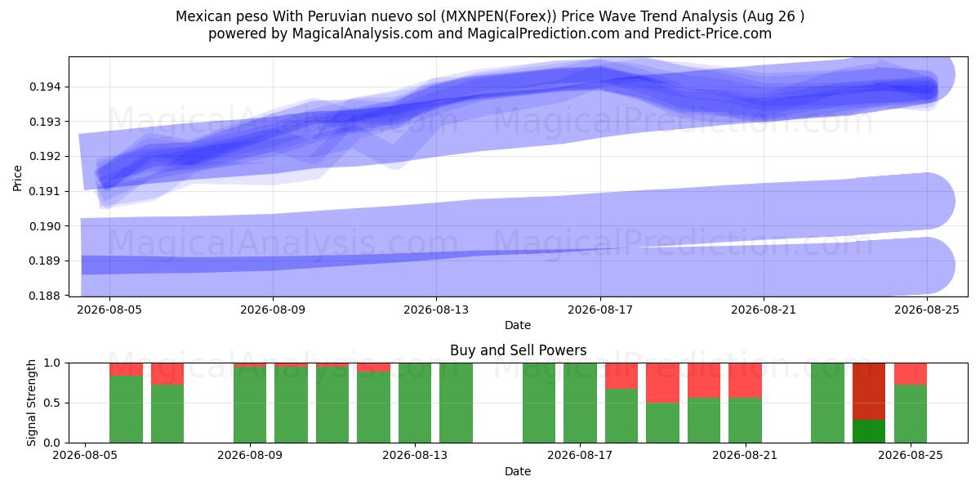
Task: Click the 0.190 price tick label
Action: 47,225
